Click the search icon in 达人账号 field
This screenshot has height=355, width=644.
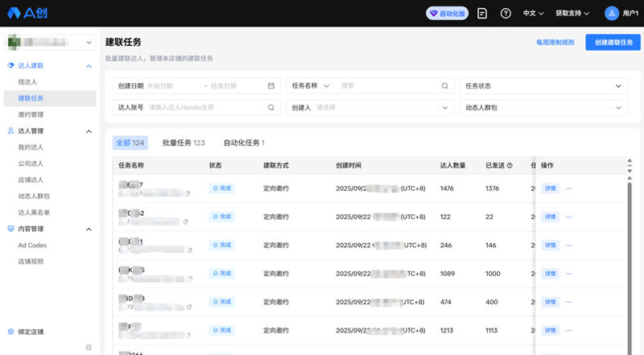click(271, 107)
